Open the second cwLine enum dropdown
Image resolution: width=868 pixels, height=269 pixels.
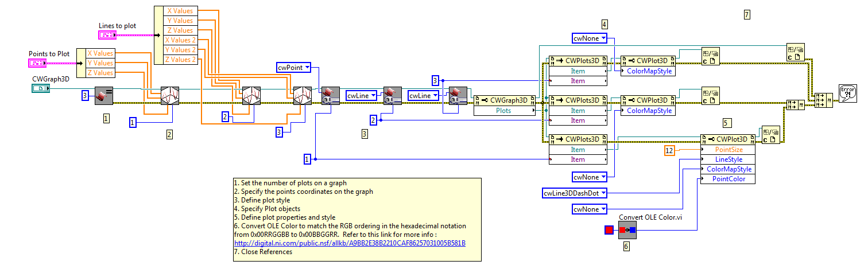tap(425, 96)
